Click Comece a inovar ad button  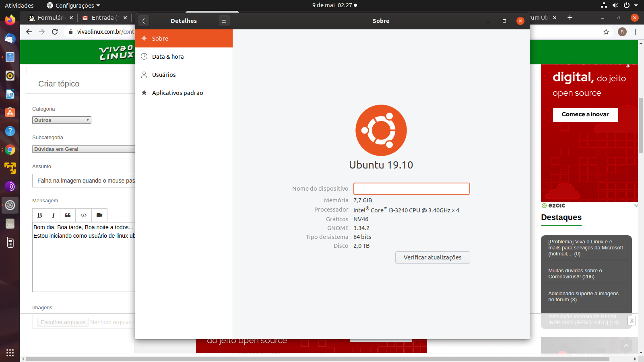pyautogui.click(x=585, y=115)
